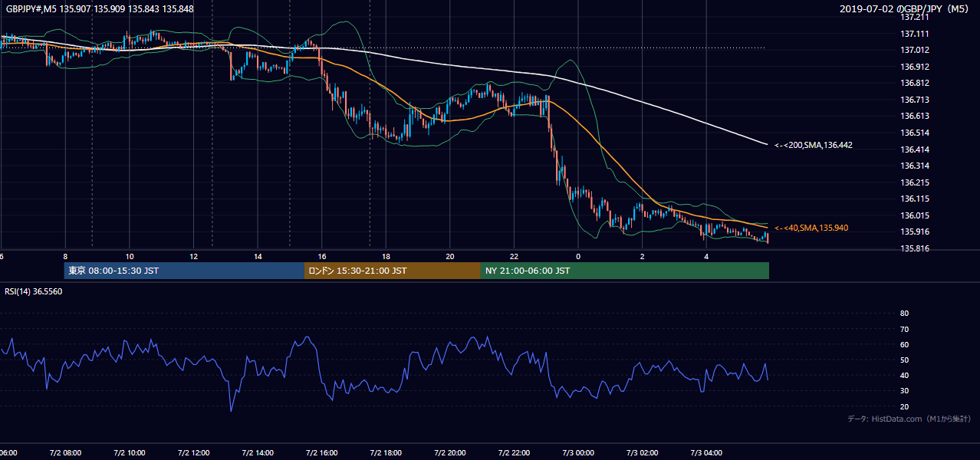Click the 7/2 08:00 date label
This screenshot has width=980, height=460.
(x=65, y=452)
